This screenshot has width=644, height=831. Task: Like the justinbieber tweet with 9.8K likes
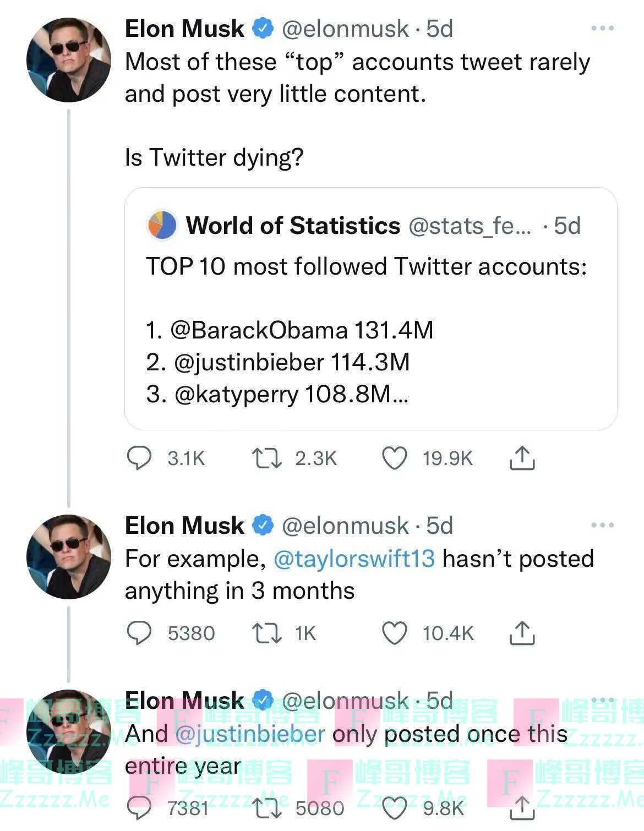pyautogui.click(x=395, y=808)
